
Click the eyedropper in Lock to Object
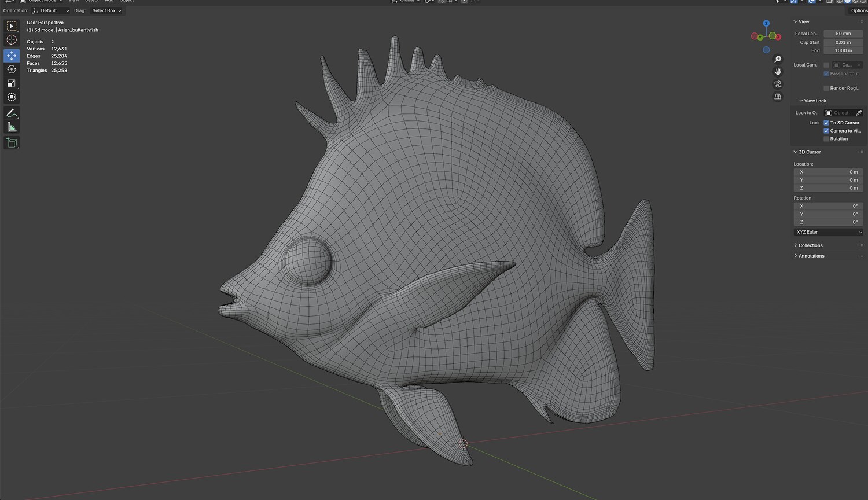point(859,113)
